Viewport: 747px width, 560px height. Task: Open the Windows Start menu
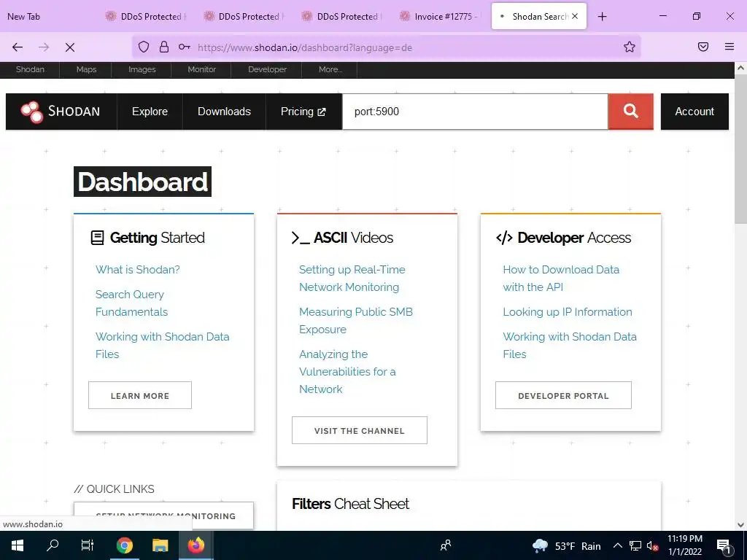tap(18, 545)
